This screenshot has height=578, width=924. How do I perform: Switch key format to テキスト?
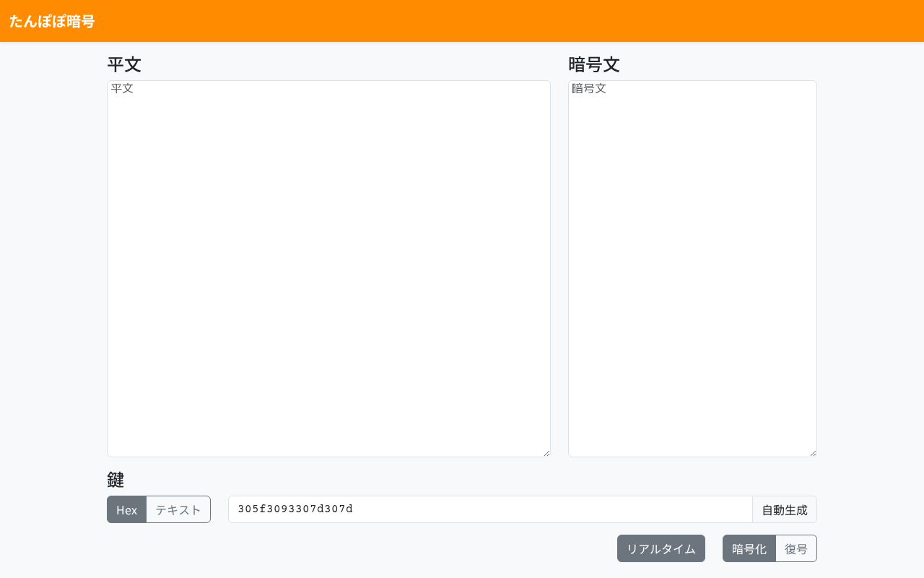point(178,509)
